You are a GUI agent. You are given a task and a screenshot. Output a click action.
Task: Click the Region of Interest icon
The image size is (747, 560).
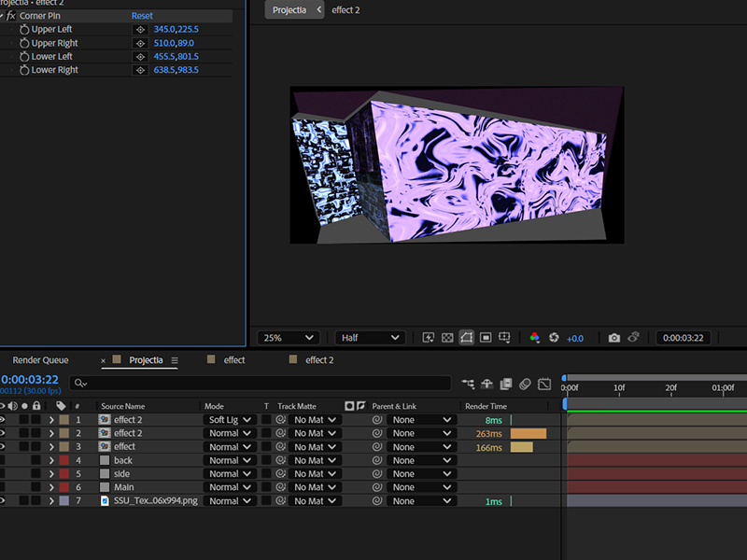point(486,338)
